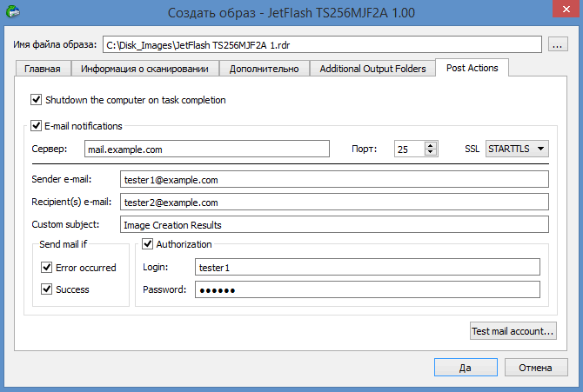
Task: Uncheck the Authorization checkbox
Action: 148,244
